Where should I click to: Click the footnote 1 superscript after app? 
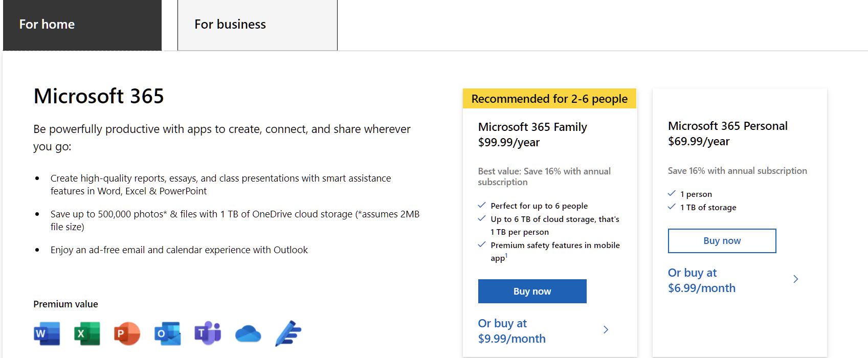(x=506, y=256)
